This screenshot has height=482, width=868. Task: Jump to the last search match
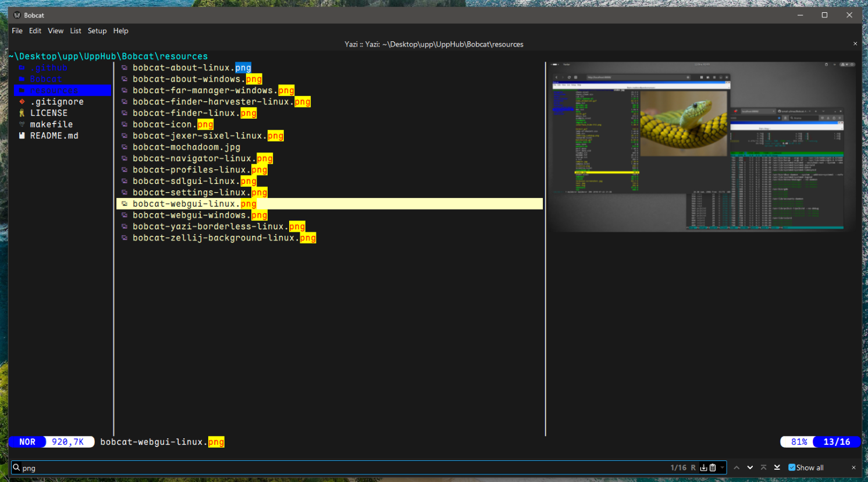(777, 467)
